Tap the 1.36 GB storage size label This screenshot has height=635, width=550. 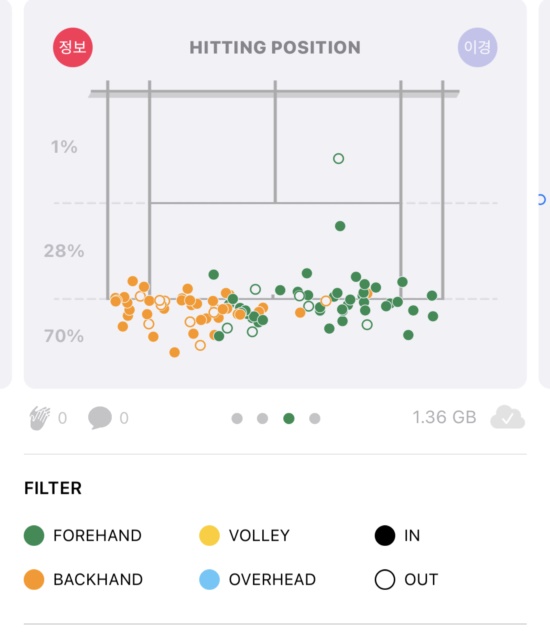(444, 417)
